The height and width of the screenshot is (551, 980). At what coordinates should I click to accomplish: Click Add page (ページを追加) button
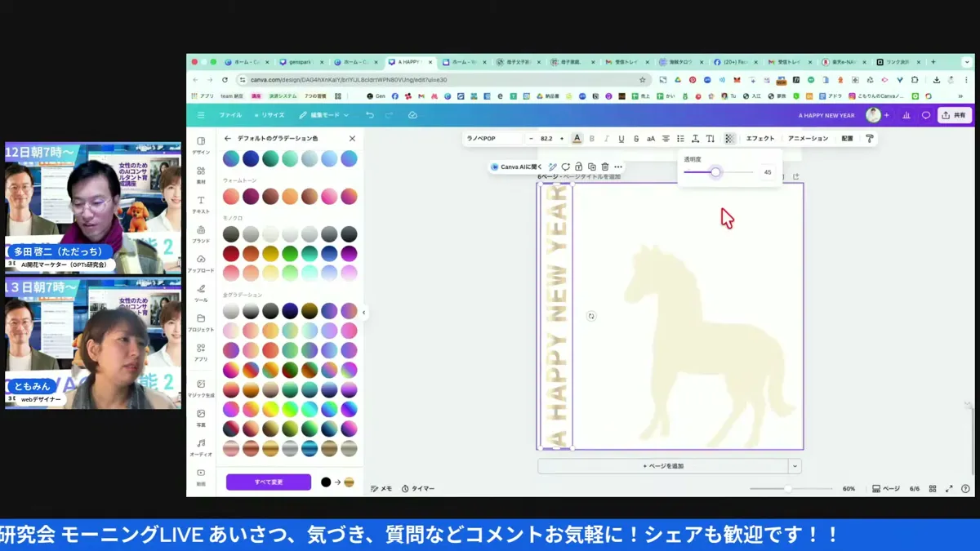tap(662, 466)
